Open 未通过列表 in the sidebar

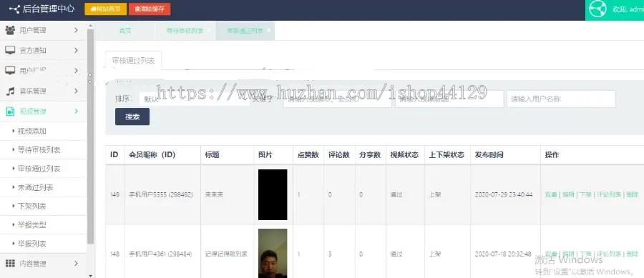pos(35,187)
